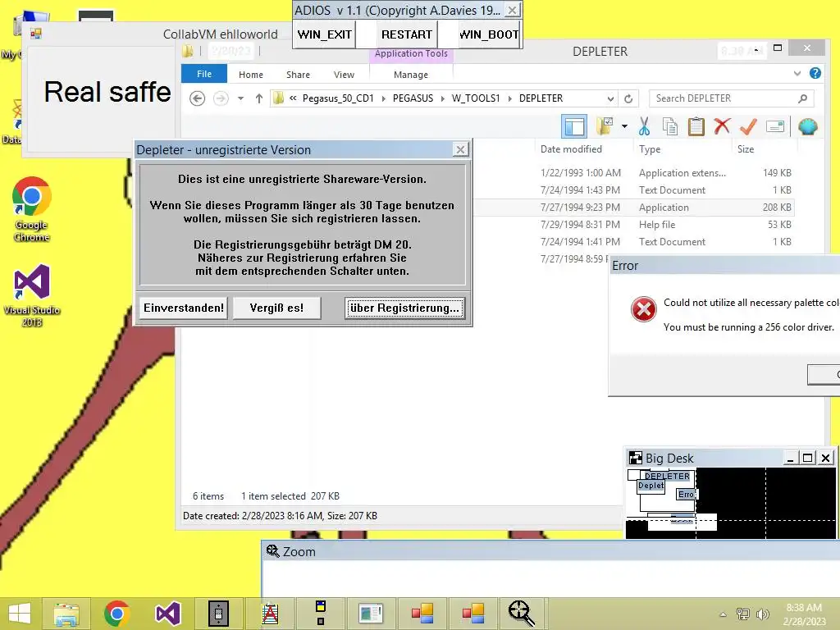Select the Text Document row dated 7/24/1994 1:43 PM
Viewport: 840px width, 630px height.
click(x=632, y=190)
